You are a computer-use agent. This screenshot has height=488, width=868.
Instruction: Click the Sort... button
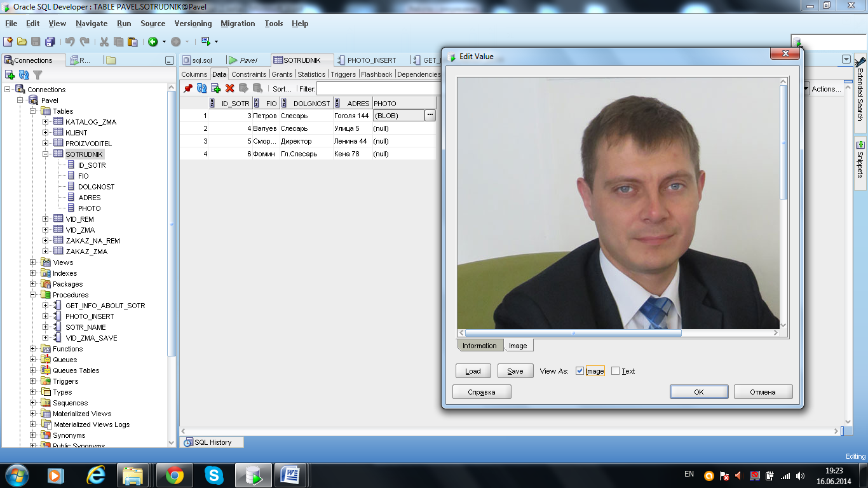pyautogui.click(x=282, y=89)
